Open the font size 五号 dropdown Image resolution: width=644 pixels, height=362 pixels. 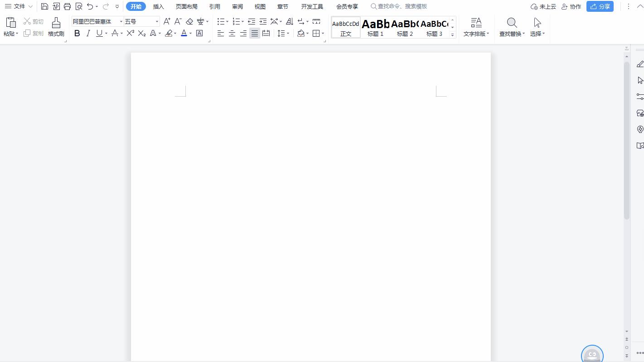tap(157, 21)
